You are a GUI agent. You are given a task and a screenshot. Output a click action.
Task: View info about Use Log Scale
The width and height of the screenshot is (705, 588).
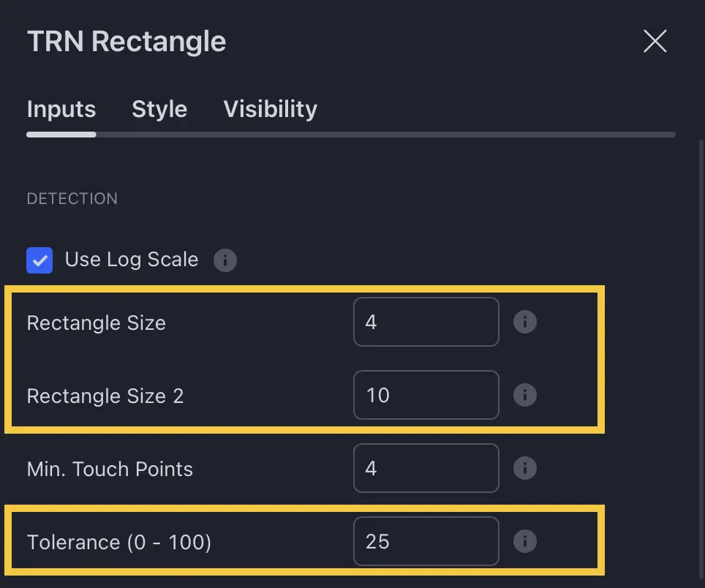tap(225, 260)
